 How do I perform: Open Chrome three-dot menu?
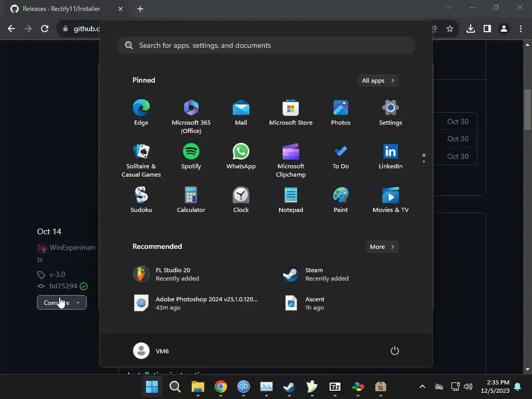[x=521, y=29]
